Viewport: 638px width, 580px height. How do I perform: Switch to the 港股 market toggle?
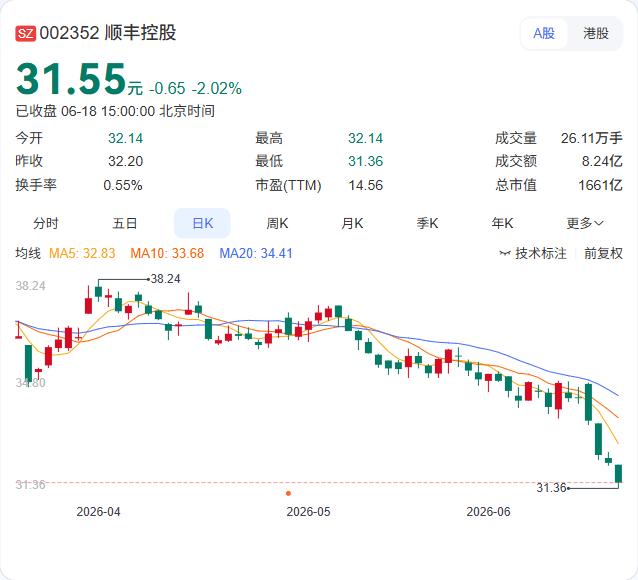click(596, 33)
